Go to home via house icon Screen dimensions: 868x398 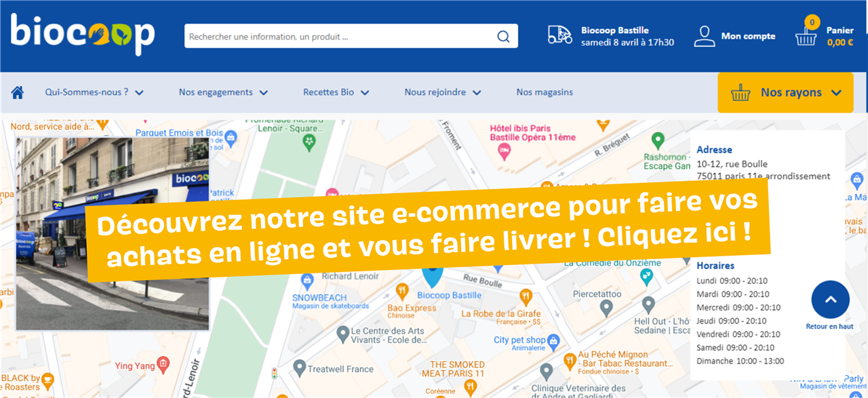click(18, 92)
